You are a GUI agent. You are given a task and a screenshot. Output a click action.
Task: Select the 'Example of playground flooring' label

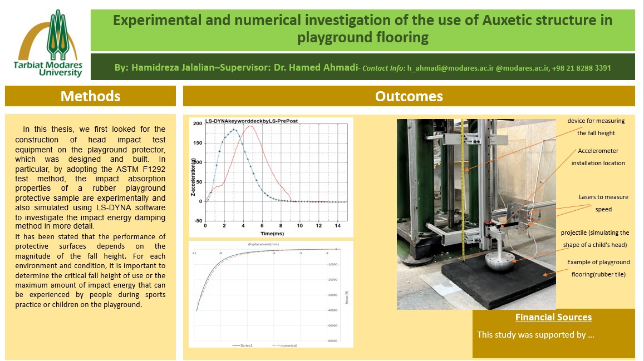point(598,268)
